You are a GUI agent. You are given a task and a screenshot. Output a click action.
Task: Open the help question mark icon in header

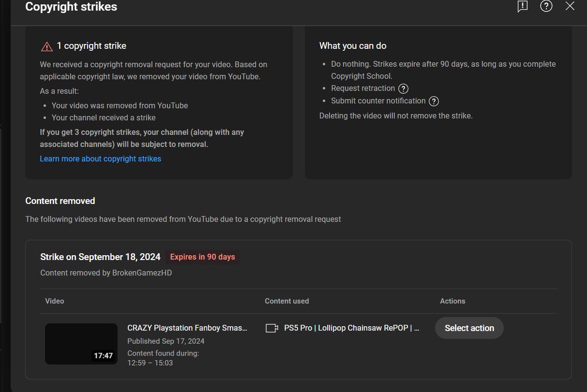point(546,6)
